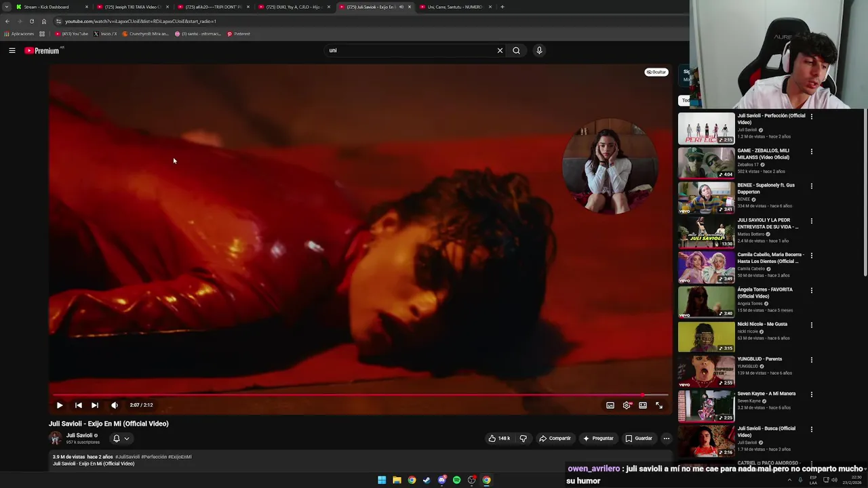This screenshot has height=488, width=868.
Task: Open Steam from taskbar
Action: pyautogui.click(x=427, y=480)
